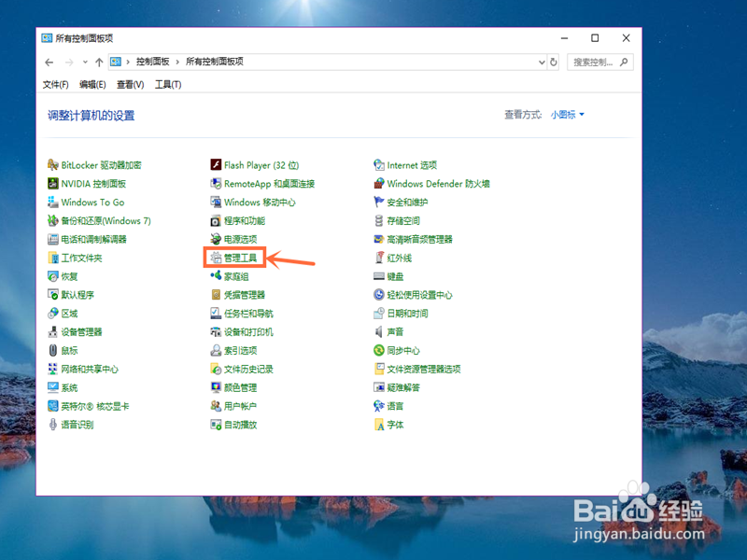Open the 文件(F) menu

56,85
